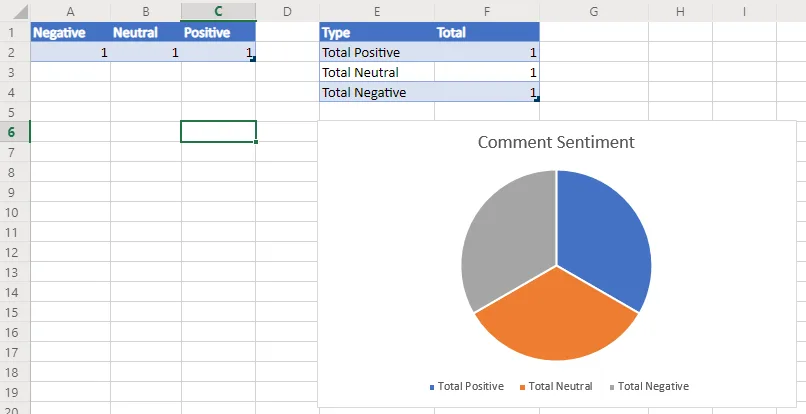Image resolution: width=806 pixels, height=414 pixels.
Task: Select column I header
Action: coord(744,11)
